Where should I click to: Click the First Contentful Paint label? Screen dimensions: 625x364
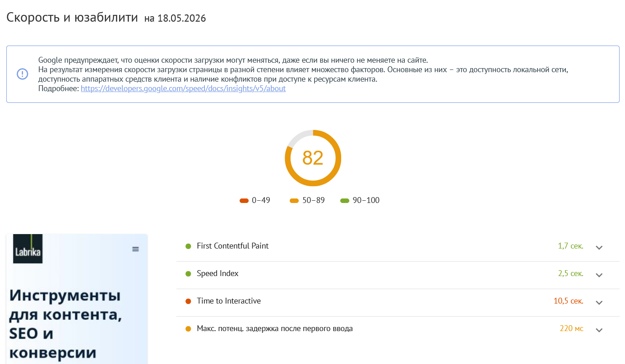pos(233,246)
